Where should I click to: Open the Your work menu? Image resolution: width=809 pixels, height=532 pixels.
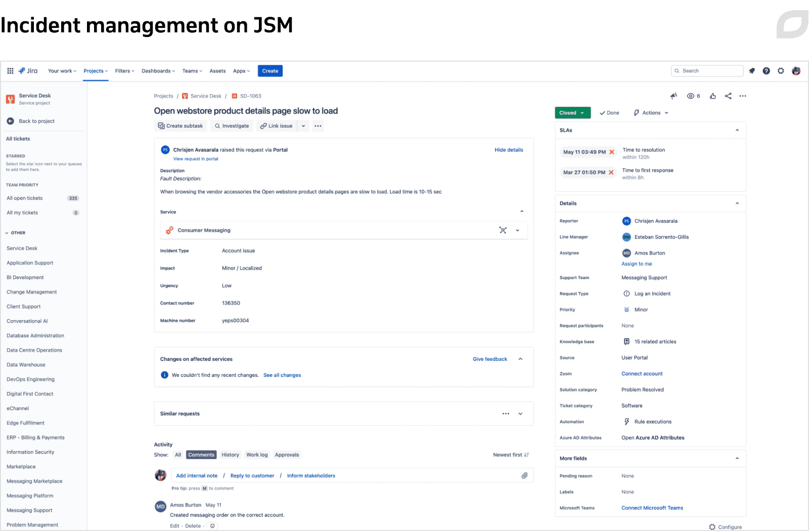(x=62, y=71)
